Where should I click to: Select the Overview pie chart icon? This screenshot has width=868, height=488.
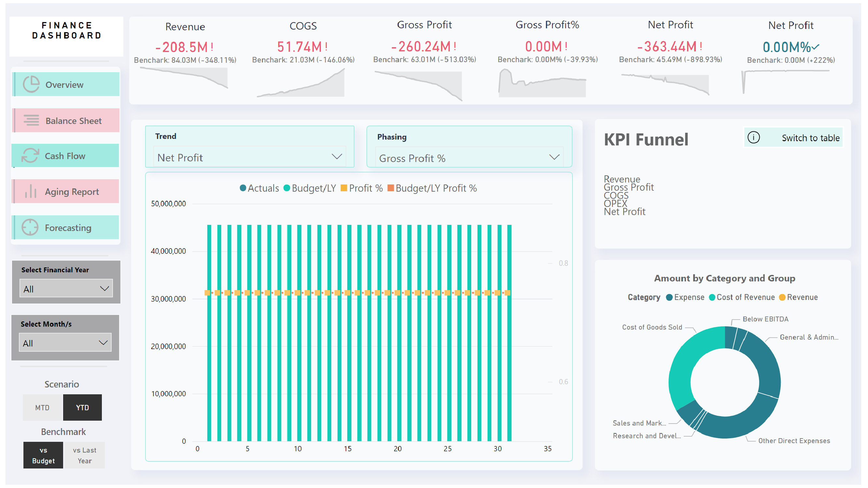[31, 84]
